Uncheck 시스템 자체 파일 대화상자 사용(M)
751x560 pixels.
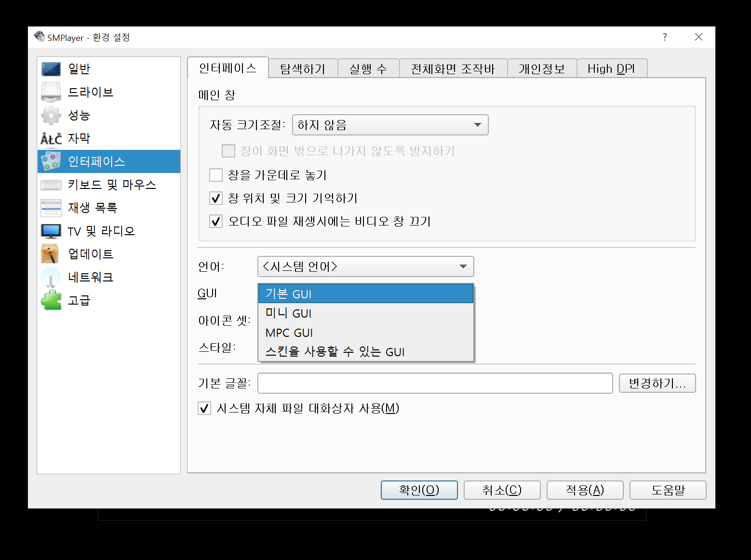click(x=204, y=408)
